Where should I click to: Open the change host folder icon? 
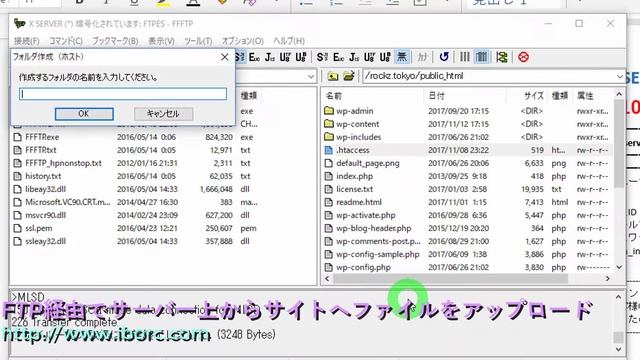click(x=349, y=76)
